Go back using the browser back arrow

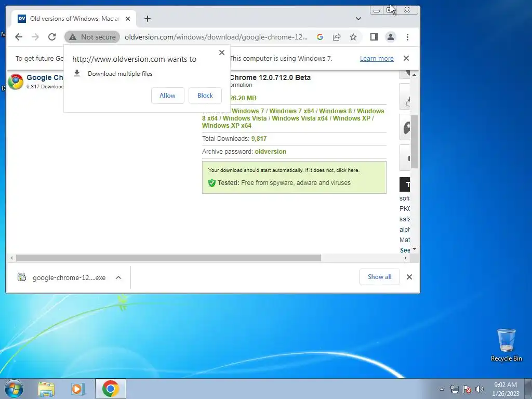point(19,37)
